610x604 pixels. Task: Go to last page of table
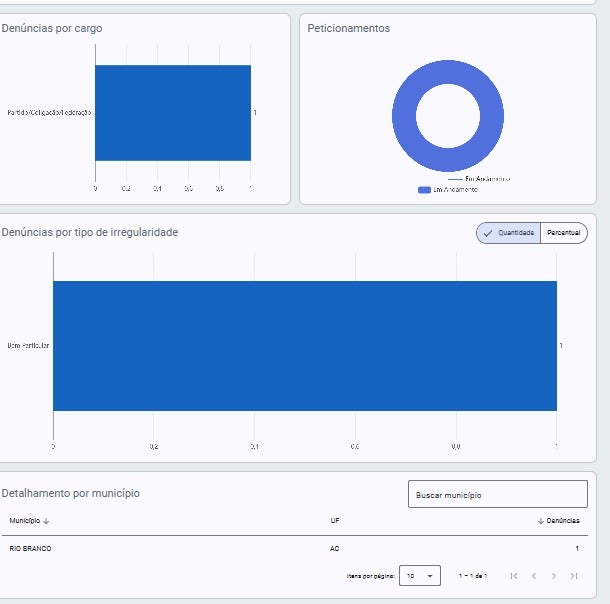(x=574, y=576)
